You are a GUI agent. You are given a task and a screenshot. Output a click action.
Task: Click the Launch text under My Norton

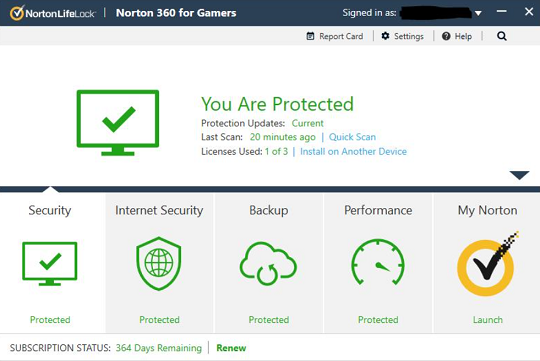tap(488, 320)
